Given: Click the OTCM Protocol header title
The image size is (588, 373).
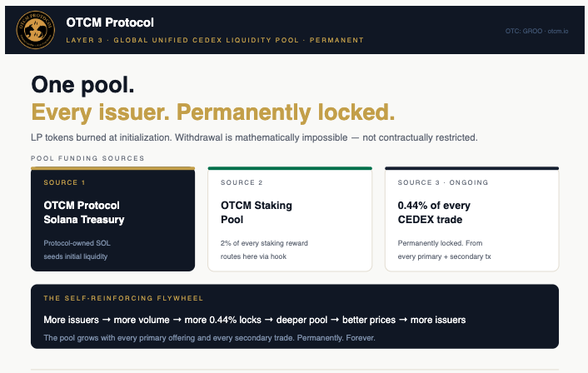Looking at the screenshot, I should pos(110,23).
